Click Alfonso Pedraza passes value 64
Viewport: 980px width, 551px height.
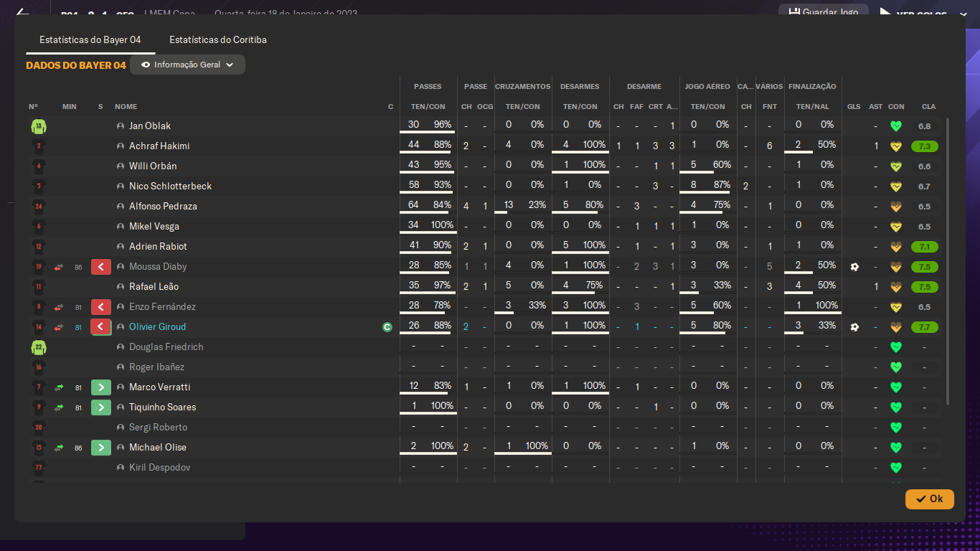click(x=413, y=204)
